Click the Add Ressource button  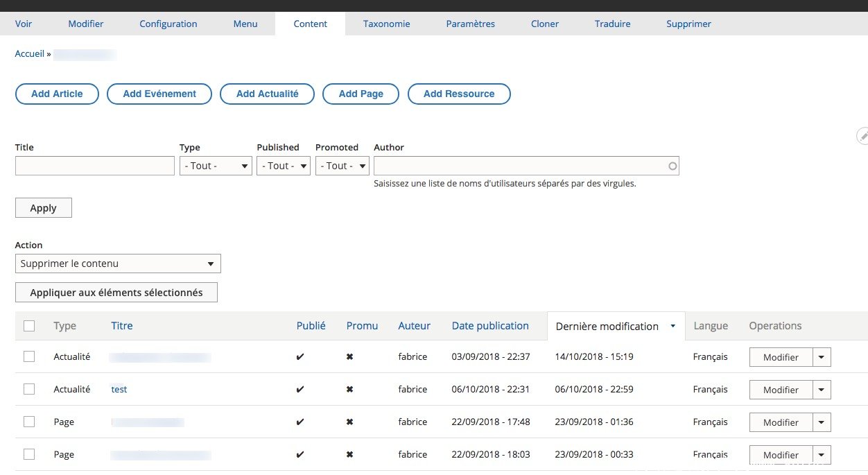tap(459, 94)
